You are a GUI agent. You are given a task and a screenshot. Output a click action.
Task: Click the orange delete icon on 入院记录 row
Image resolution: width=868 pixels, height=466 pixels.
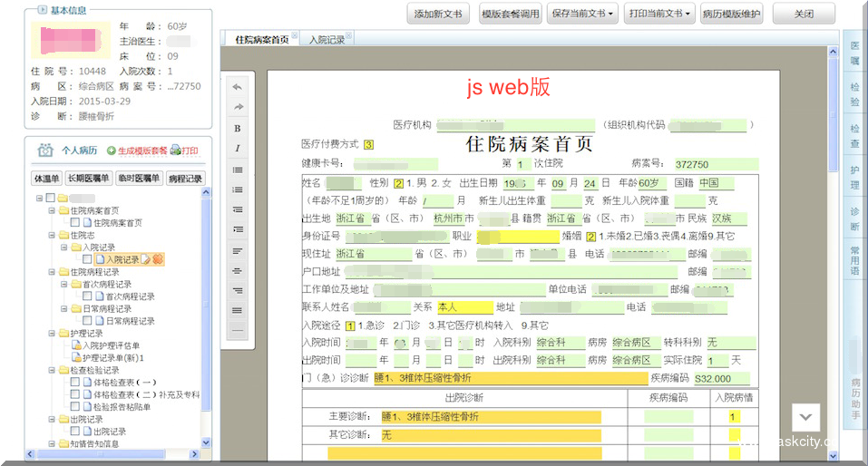158,259
